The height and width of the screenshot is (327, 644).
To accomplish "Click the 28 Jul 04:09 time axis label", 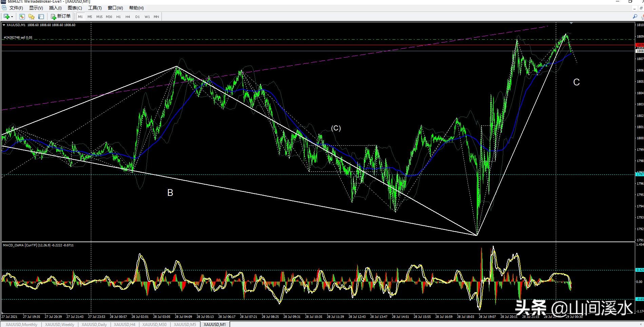I will 183,317.
